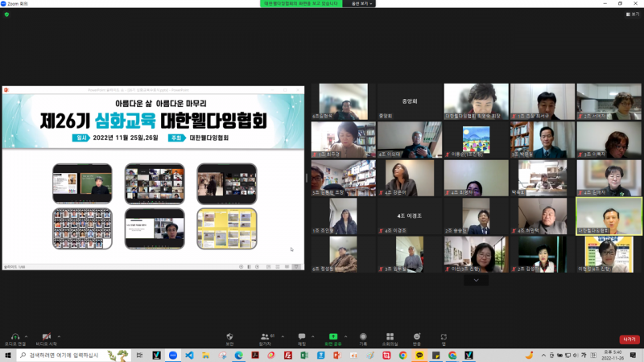This screenshot has width=644, height=362.
Task: Click the Windows taskbar search box
Action: pos(60,355)
